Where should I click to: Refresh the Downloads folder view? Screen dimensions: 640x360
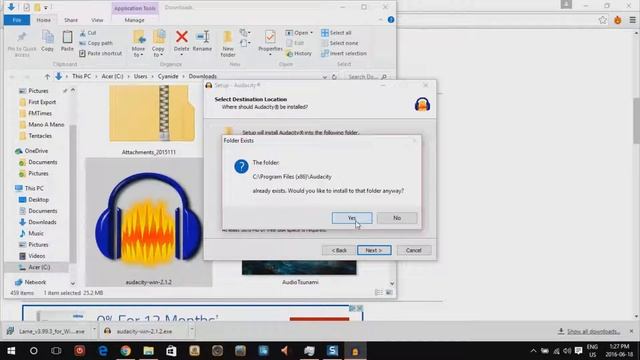[334, 77]
